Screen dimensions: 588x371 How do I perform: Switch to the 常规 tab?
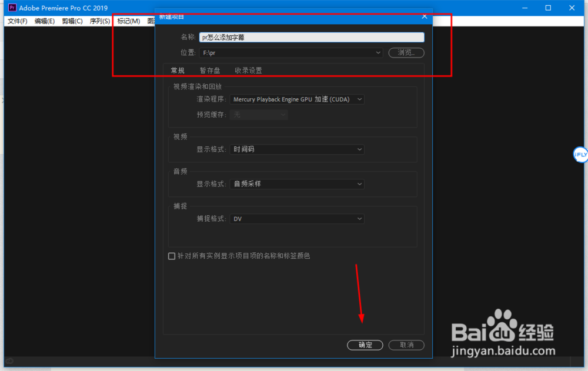pos(178,71)
